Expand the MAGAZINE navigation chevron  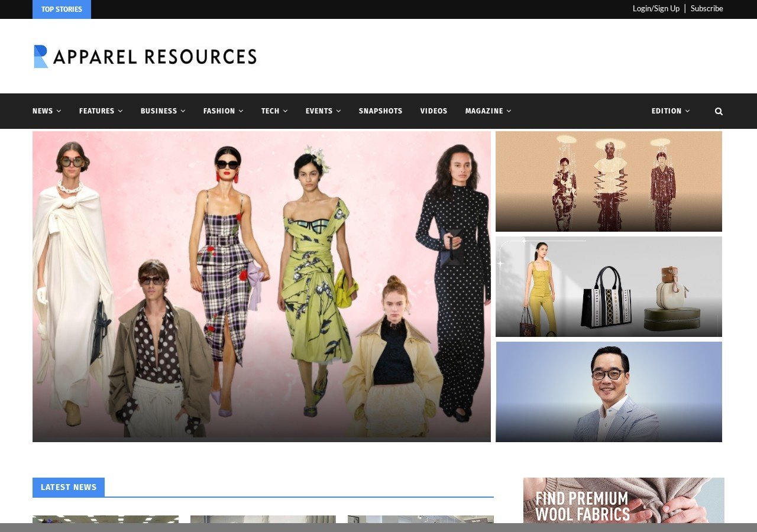click(510, 111)
